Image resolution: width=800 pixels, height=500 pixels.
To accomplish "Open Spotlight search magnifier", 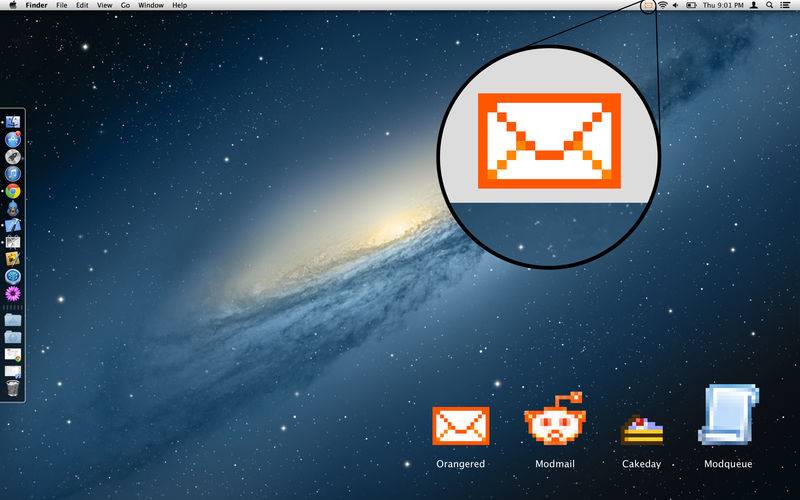I will coord(769,5).
